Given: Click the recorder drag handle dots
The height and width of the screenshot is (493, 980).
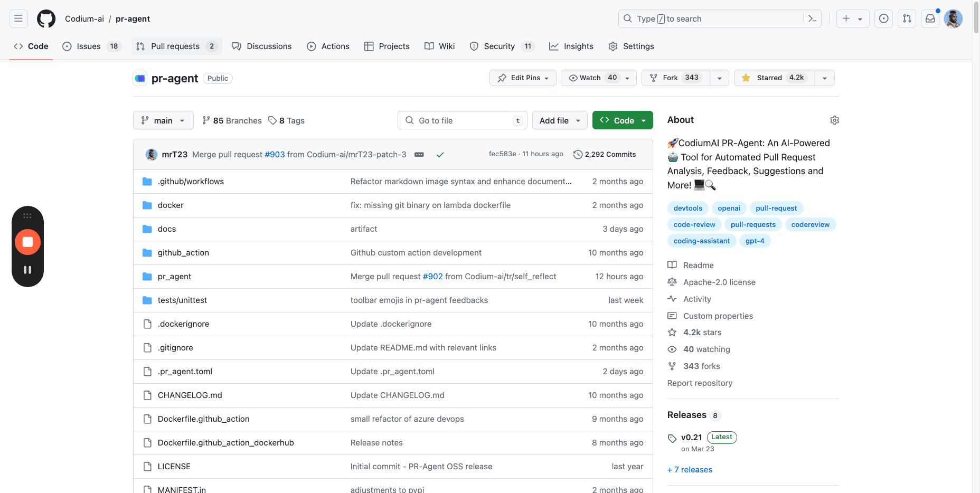Looking at the screenshot, I should [x=27, y=215].
